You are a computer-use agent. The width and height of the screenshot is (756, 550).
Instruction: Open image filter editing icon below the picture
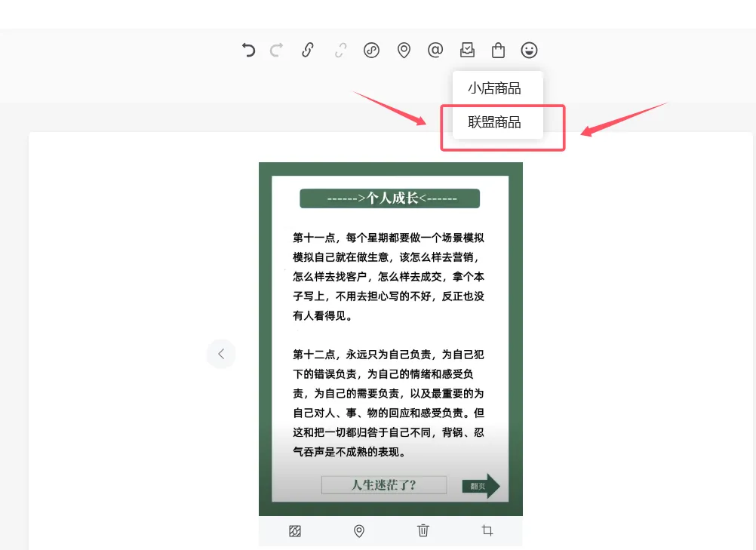coord(294,530)
